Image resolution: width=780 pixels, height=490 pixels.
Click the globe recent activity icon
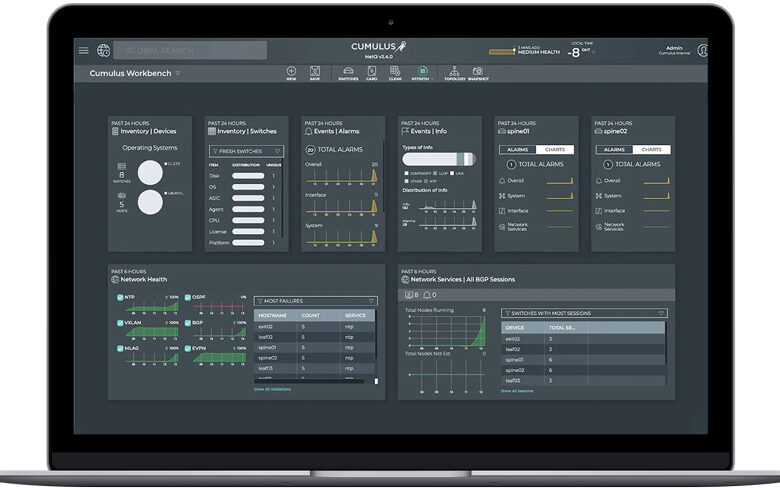pyautogui.click(x=103, y=50)
